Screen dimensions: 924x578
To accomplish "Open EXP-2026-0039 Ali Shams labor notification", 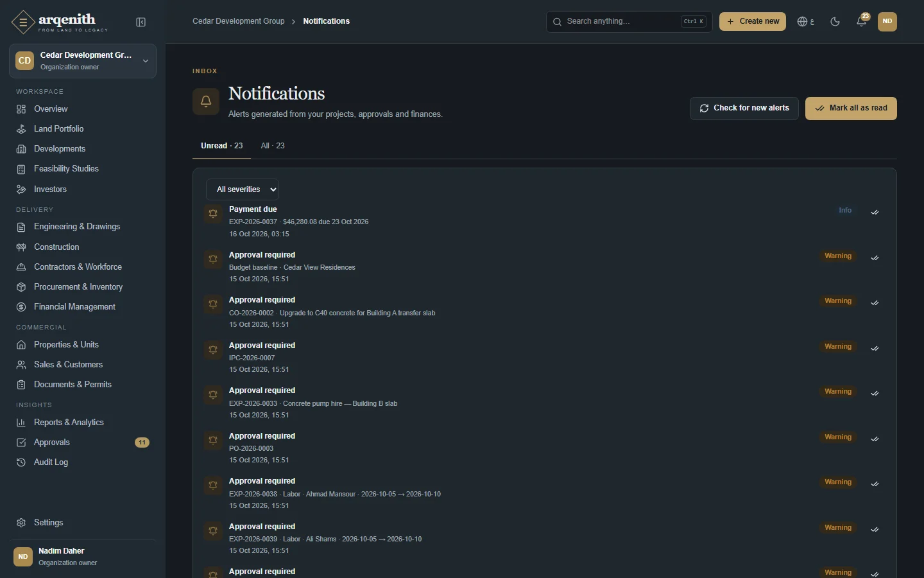I will click(544, 538).
